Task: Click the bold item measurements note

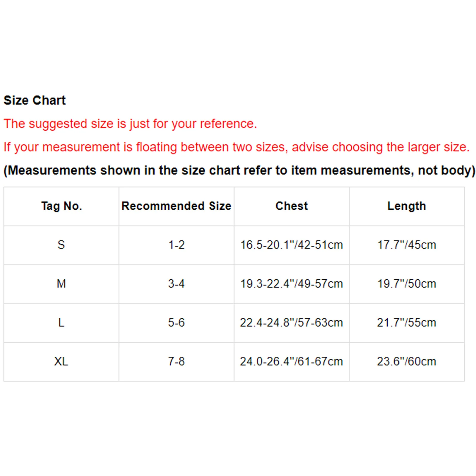Action: point(239,170)
